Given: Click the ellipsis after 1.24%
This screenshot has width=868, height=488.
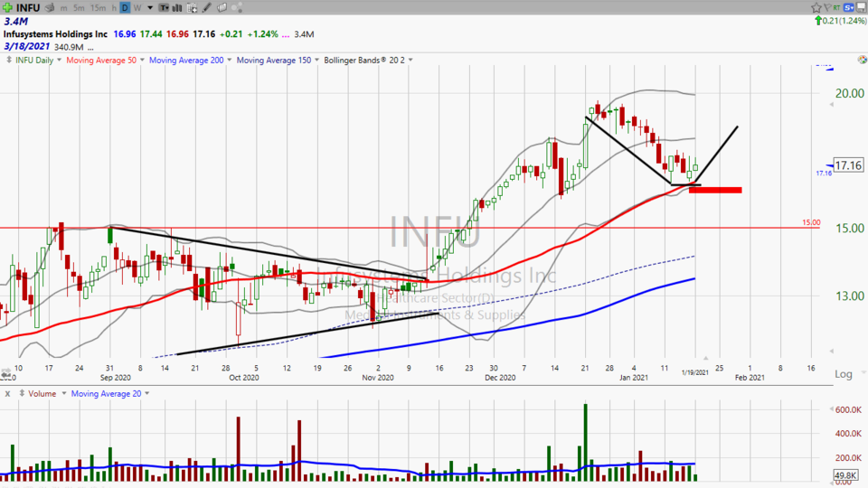Looking at the screenshot, I should [x=286, y=34].
